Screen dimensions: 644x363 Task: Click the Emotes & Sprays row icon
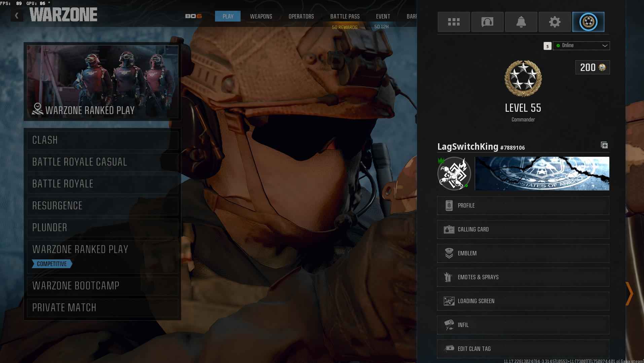448,277
